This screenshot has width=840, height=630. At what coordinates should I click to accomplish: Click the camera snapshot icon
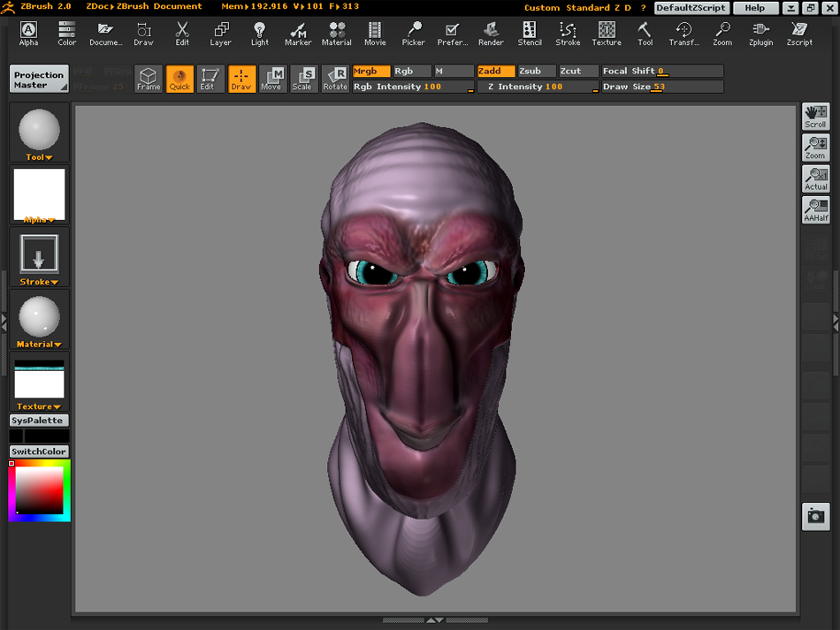[815, 516]
